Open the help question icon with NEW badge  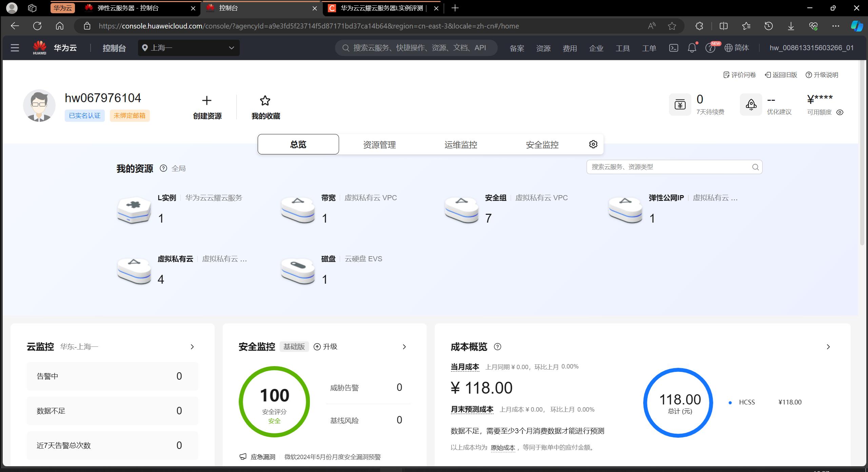710,48
